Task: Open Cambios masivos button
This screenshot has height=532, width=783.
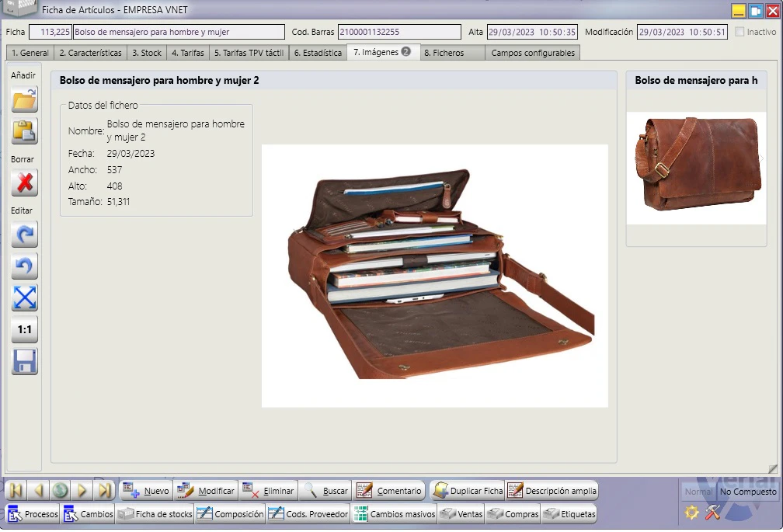Action: click(395, 514)
